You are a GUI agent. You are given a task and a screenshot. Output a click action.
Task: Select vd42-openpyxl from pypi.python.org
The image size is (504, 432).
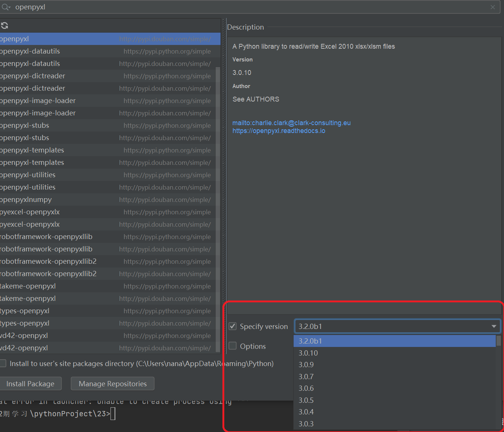108,336
